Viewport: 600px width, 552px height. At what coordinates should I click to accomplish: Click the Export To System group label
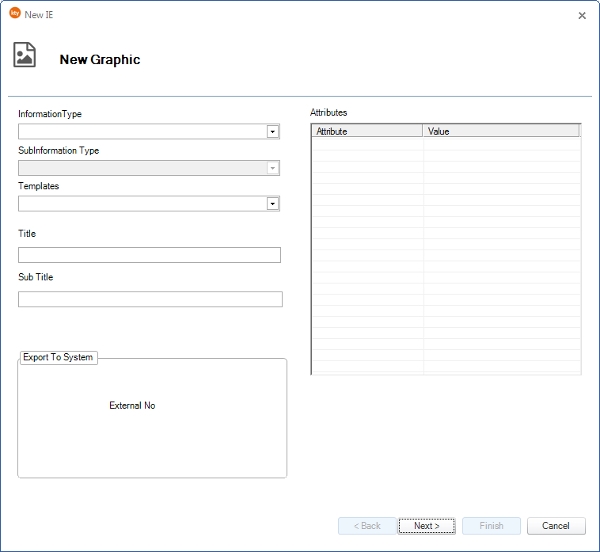(58, 357)
